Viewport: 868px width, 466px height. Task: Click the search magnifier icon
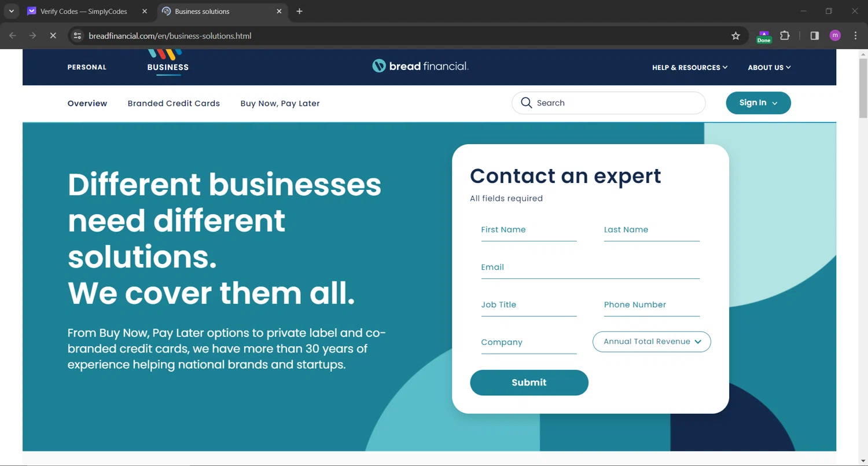pyautogui.click(x=526, y=103)
